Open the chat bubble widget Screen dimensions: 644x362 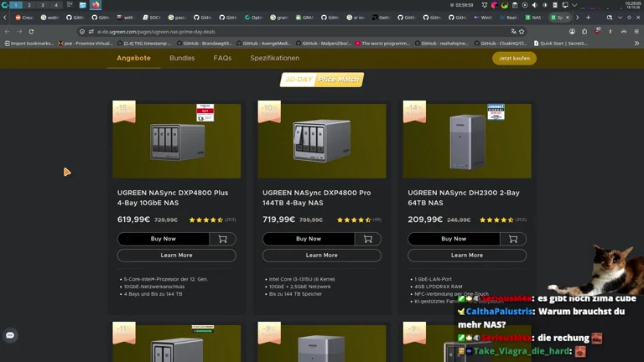10,335
